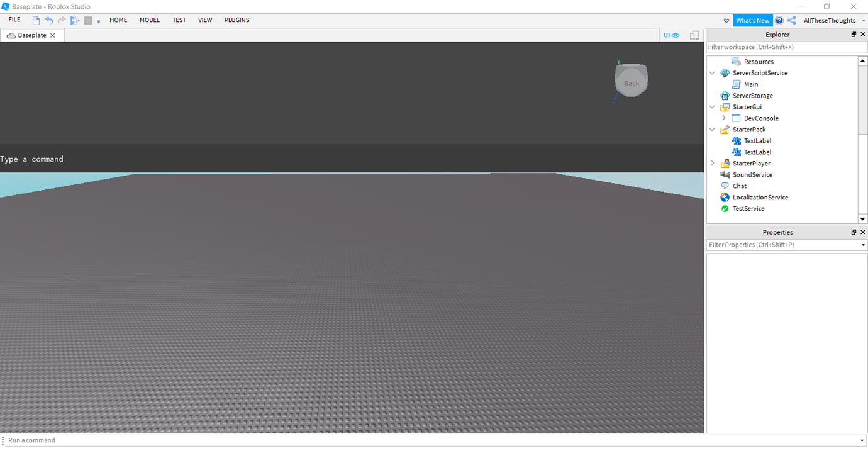Open the command bar history dropdown

coord(862,440)
